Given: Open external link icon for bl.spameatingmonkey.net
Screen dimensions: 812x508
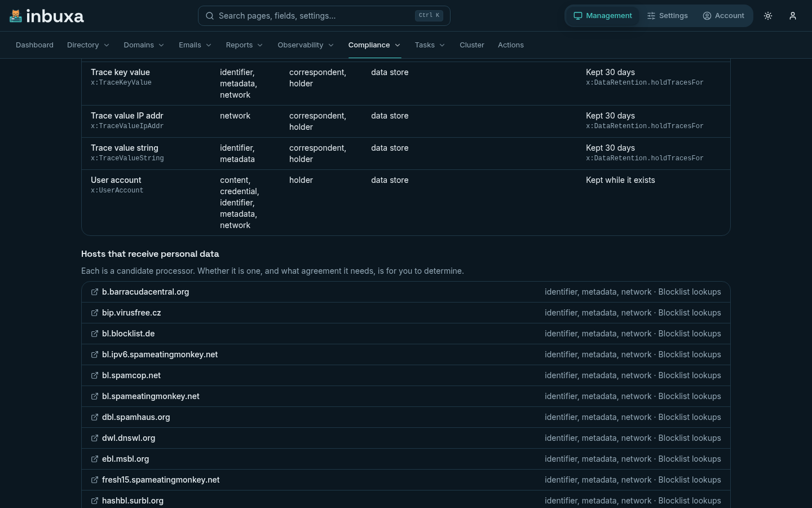Looking at the screenshot, I should pos(95,396).
